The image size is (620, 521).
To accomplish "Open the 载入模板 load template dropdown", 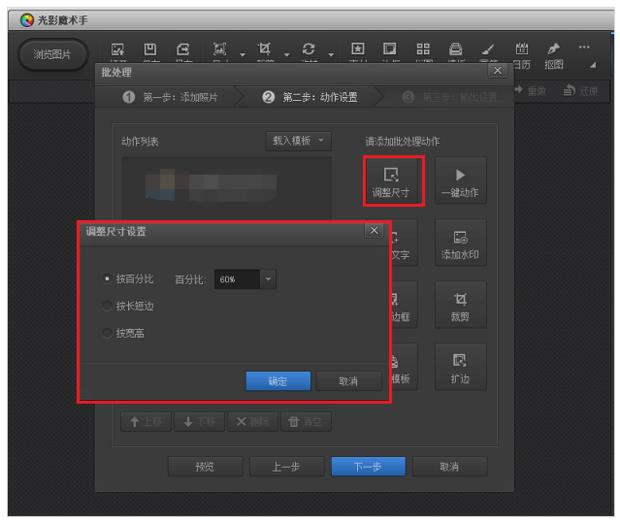I will [x=298, y=141].
